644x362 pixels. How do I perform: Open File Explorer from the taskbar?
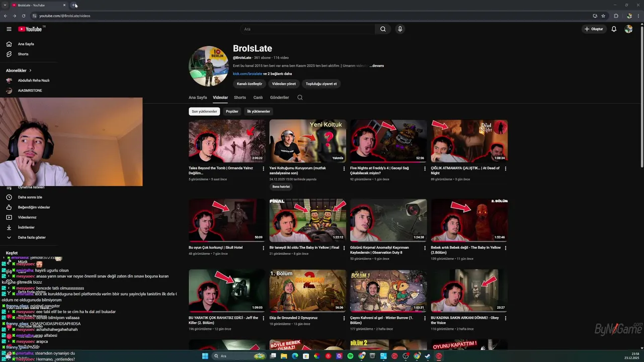point(283,356)
